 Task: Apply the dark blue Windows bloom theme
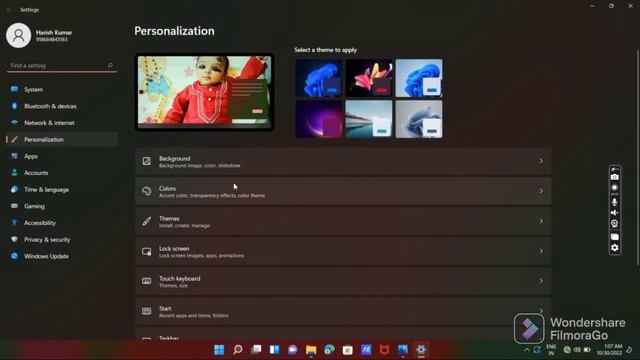pos(319,78)
